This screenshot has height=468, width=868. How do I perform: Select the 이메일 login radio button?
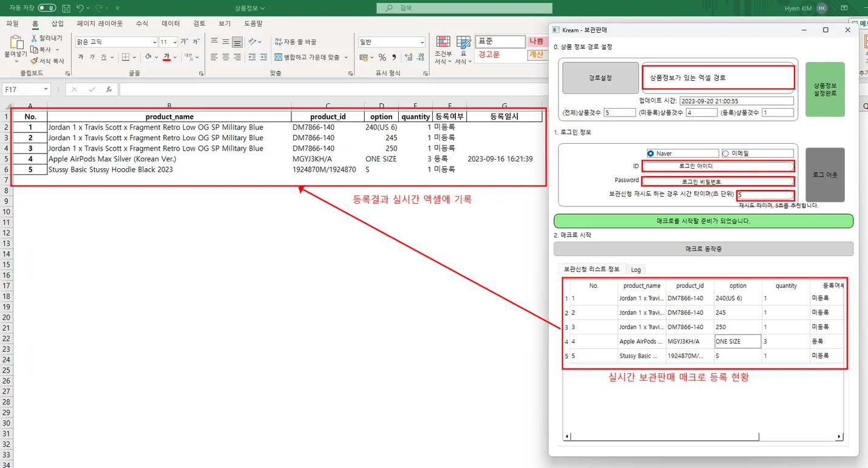click(x=725, y=154)
